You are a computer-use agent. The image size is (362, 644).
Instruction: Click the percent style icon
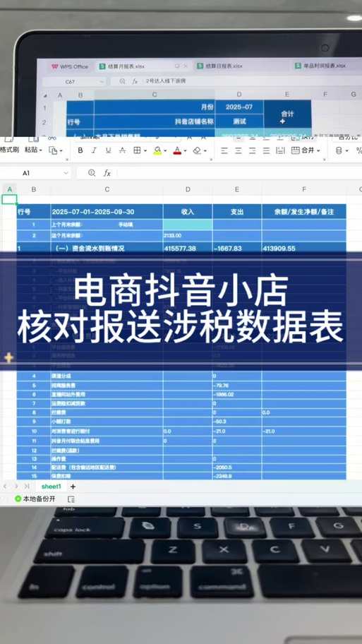[358, 150]
